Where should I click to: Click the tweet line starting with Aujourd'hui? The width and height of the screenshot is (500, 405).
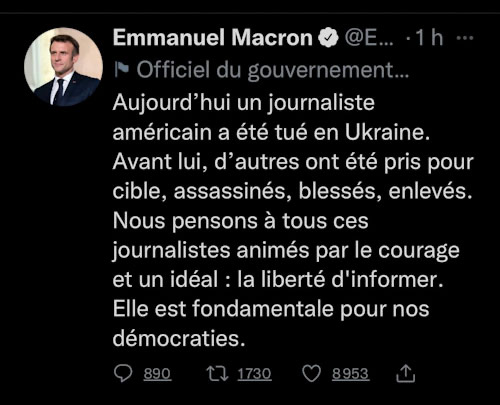point(244,103)
